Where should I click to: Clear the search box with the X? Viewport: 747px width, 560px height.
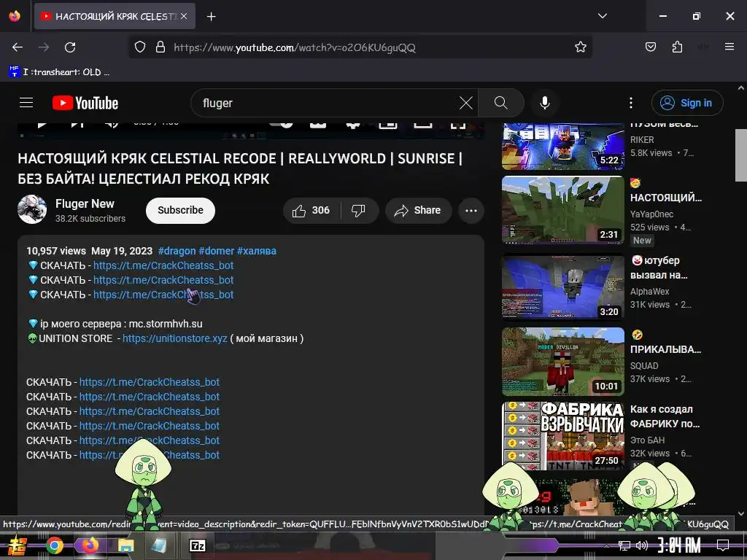click(466, 103)
